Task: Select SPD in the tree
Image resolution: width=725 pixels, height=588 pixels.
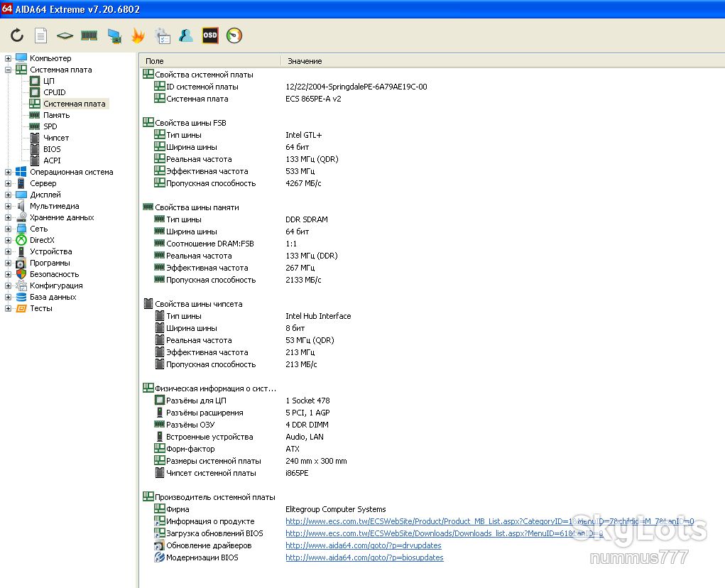Action: 50,126
